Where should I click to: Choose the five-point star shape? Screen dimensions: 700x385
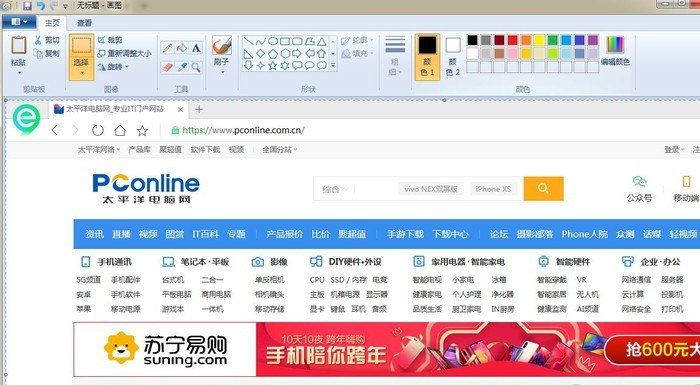pos(273,66)
